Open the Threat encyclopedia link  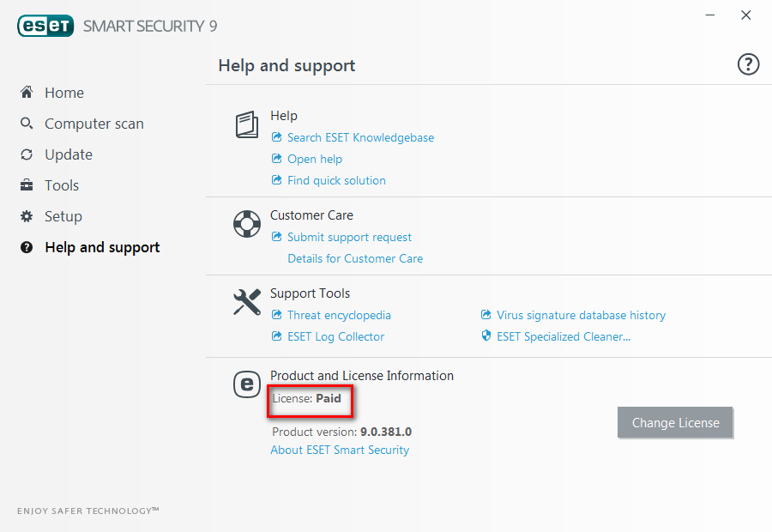[x=339, y=315]
